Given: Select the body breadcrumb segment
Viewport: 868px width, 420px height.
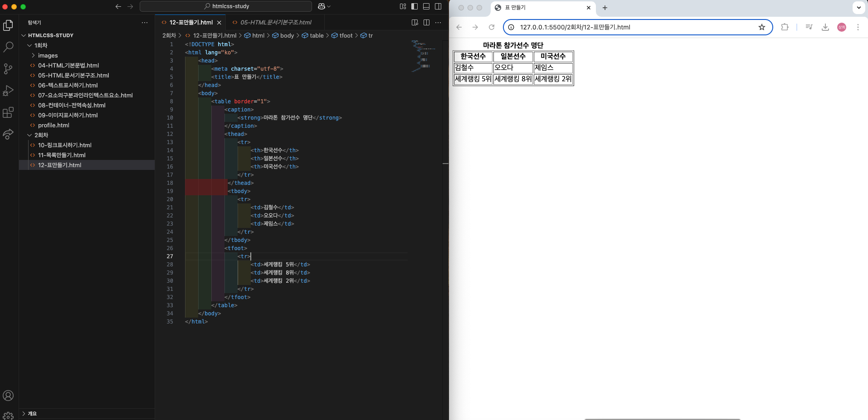Looking at the screenshot, I should [283, 35].
